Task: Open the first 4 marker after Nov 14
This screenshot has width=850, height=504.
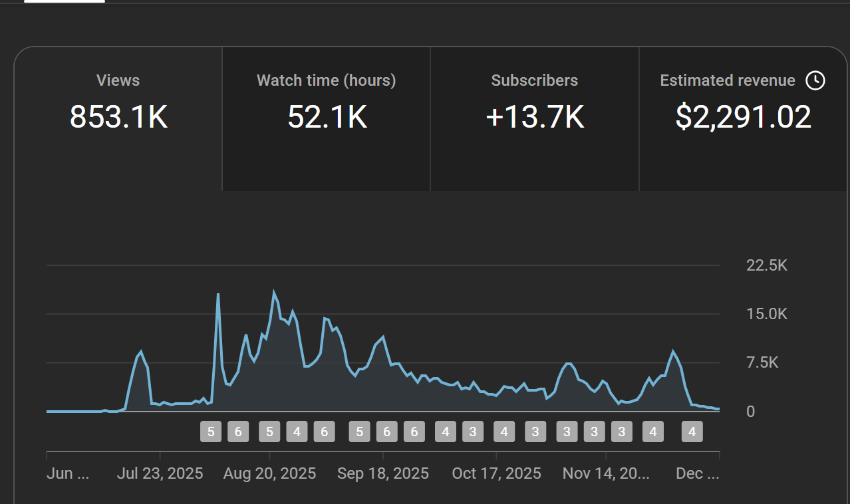Action: 653,432
